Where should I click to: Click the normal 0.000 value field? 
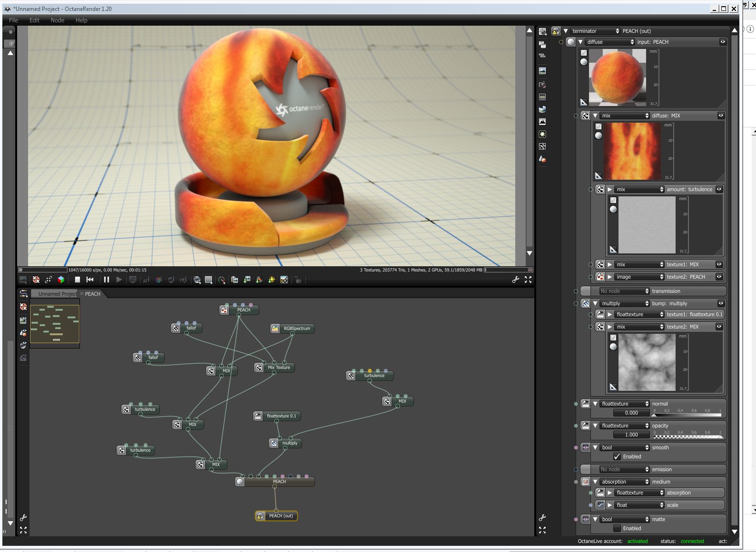click(x=631, y=413)
